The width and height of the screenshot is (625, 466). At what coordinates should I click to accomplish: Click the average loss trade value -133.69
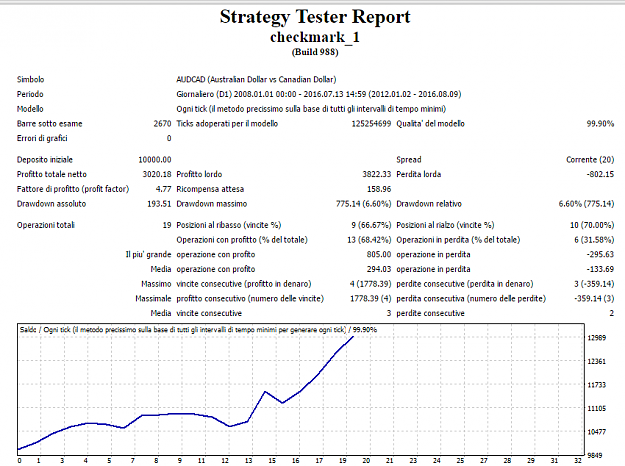600,269
